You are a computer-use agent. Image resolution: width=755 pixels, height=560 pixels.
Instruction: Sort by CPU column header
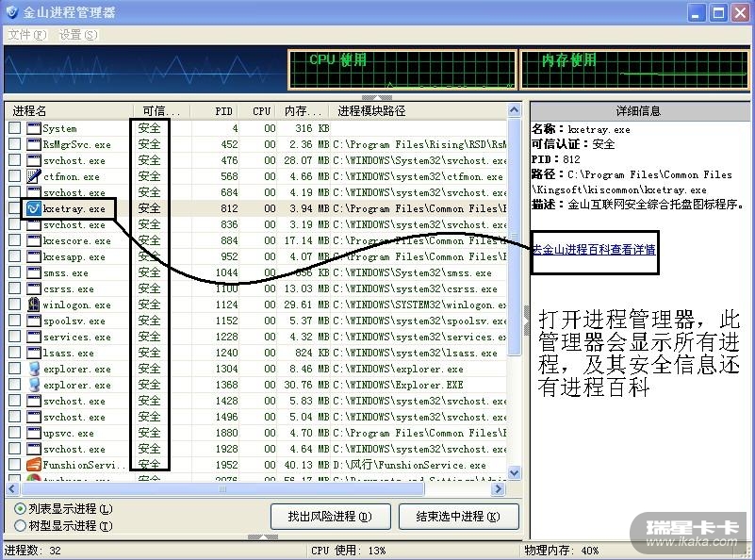(x=257, y=110)
